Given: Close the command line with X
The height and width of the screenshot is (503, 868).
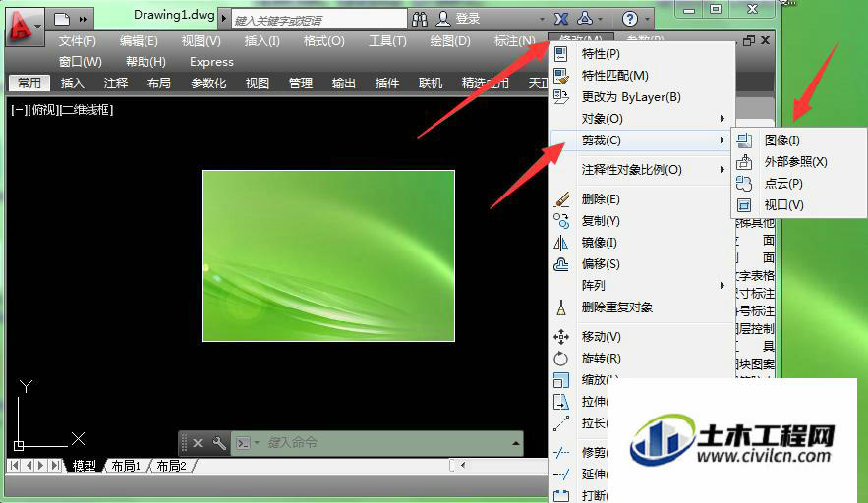Looking at the screenshot, I should (198, 443).
